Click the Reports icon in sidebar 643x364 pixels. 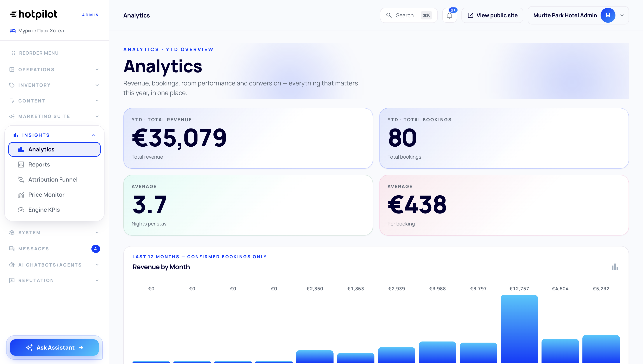point(21,165)
